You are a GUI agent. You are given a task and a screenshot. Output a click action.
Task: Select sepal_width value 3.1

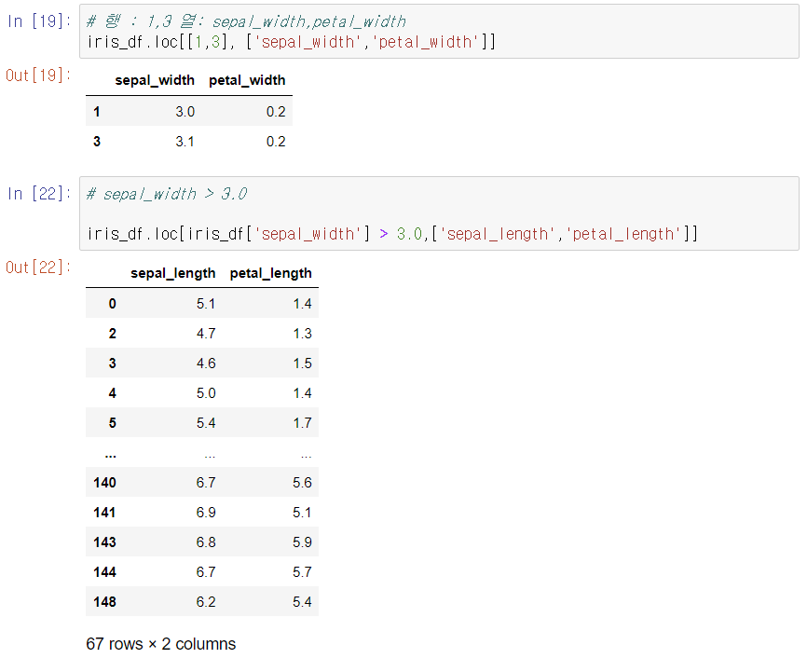185,142
